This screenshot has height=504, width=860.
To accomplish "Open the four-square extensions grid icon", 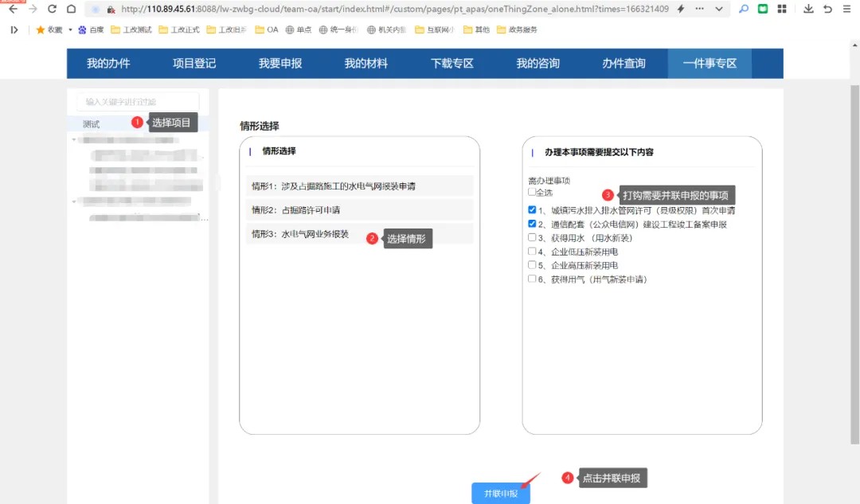I will click(782, 9).
